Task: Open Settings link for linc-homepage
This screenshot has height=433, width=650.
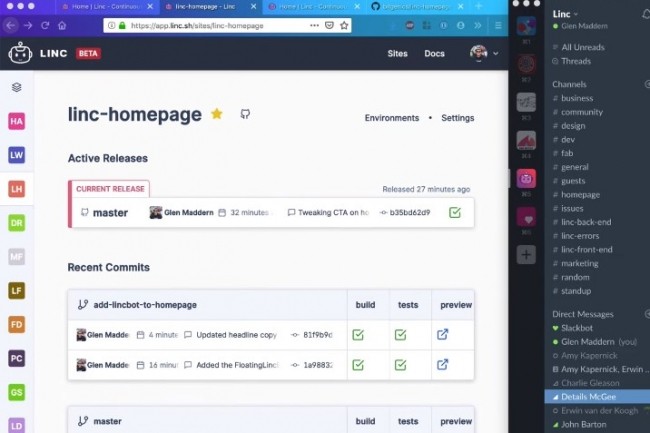Action: (x=458, y=118)
